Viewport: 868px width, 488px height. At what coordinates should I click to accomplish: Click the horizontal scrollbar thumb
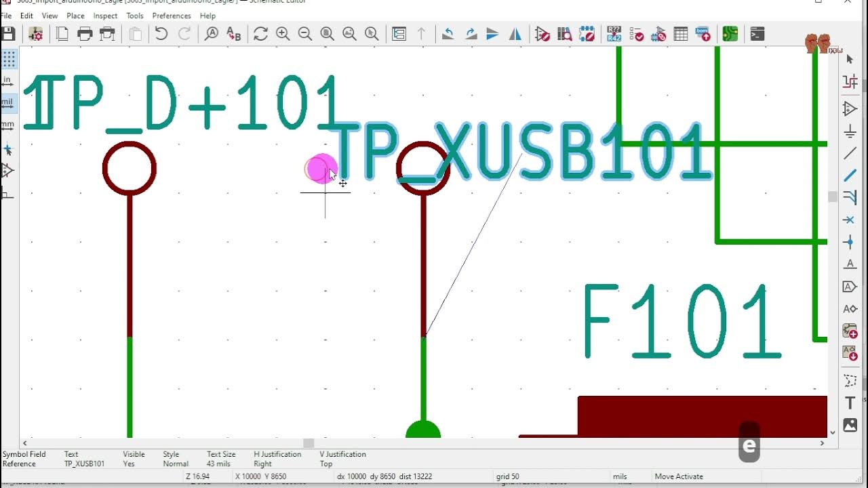pos(309,443)
